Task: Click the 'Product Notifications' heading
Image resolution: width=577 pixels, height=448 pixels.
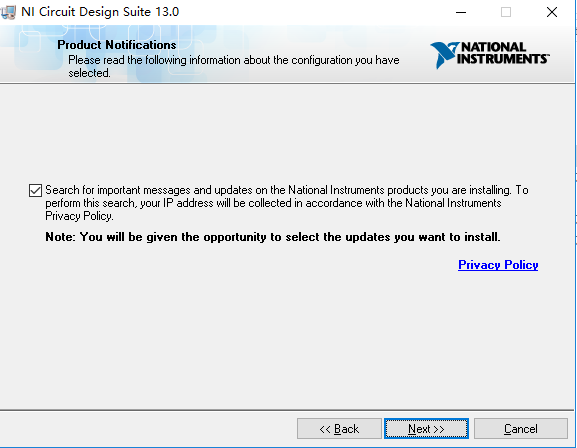Action: tap(117, 45)
